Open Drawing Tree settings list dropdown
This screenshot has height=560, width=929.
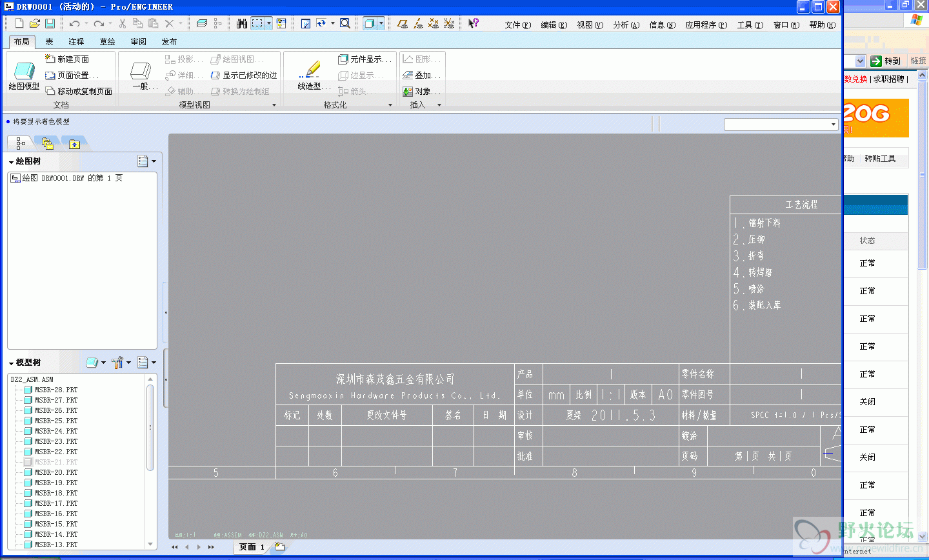click(146, 161)
